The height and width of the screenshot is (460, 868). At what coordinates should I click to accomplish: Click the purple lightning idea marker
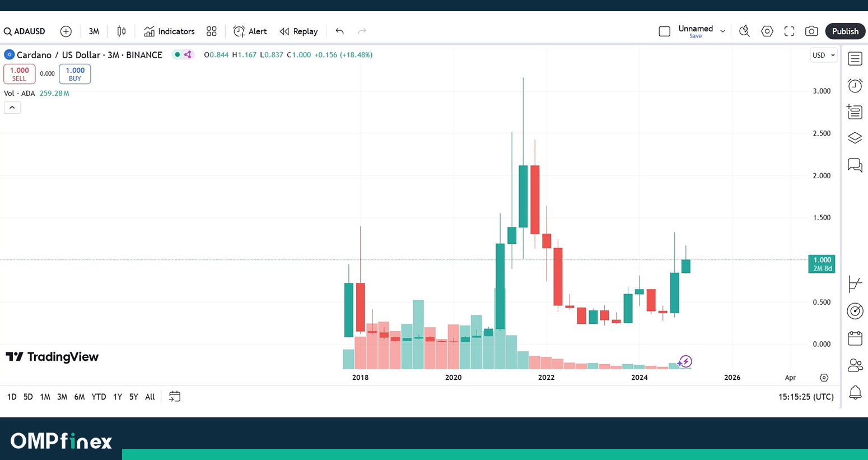coord(685,361)
